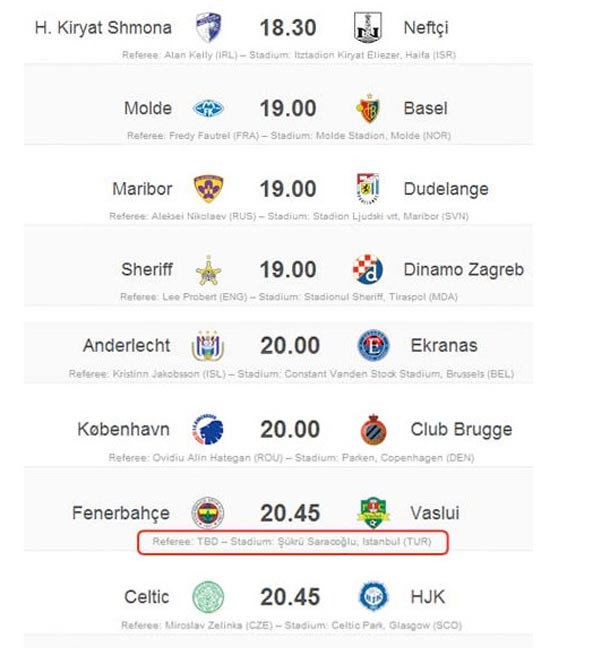Open the HJK blue badge
The width and height of the screenshot is (610, 664).
tap(373, 596)
